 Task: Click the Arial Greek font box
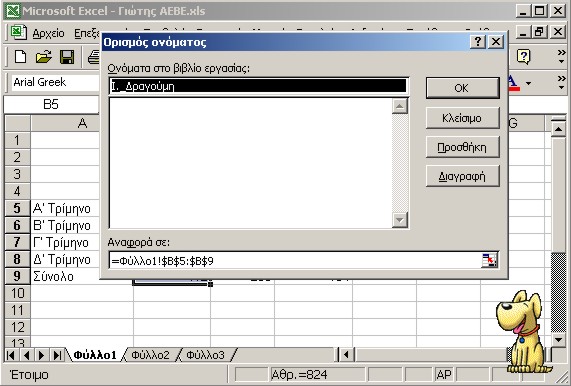(55, 82)
